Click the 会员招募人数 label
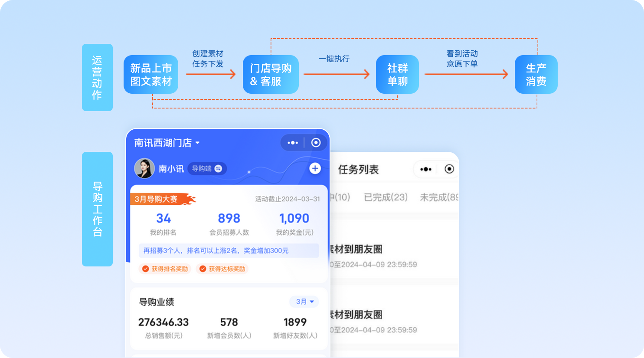The height and width of the screenshot is (358, 644). point(229,233)
